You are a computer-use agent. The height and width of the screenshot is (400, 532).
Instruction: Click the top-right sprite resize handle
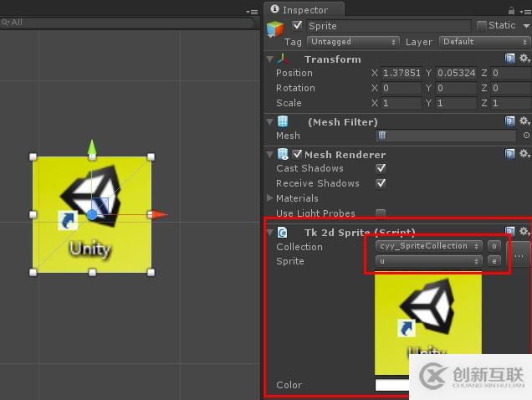[151, 156]
